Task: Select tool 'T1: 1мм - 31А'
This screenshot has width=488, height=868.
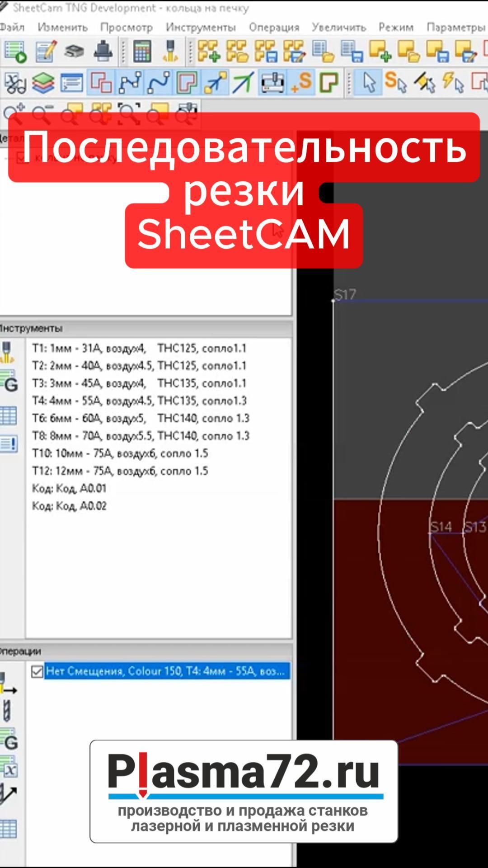Action: [x=139, y=348]
